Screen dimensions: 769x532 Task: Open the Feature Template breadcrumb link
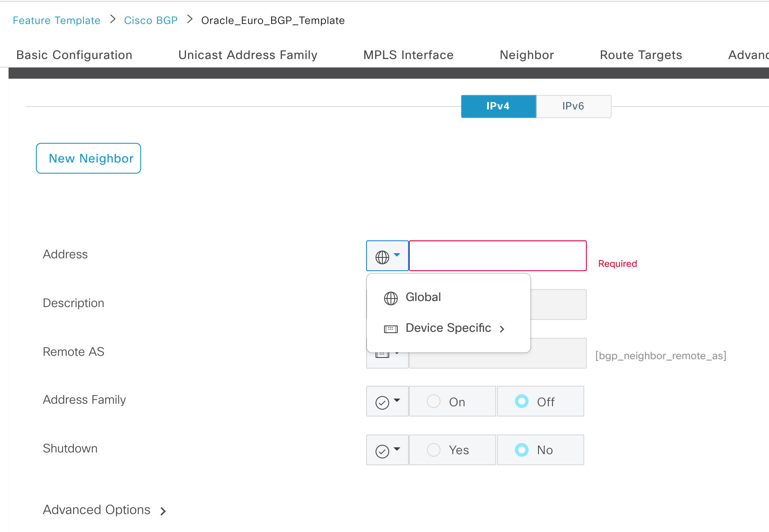coord(56,21)
